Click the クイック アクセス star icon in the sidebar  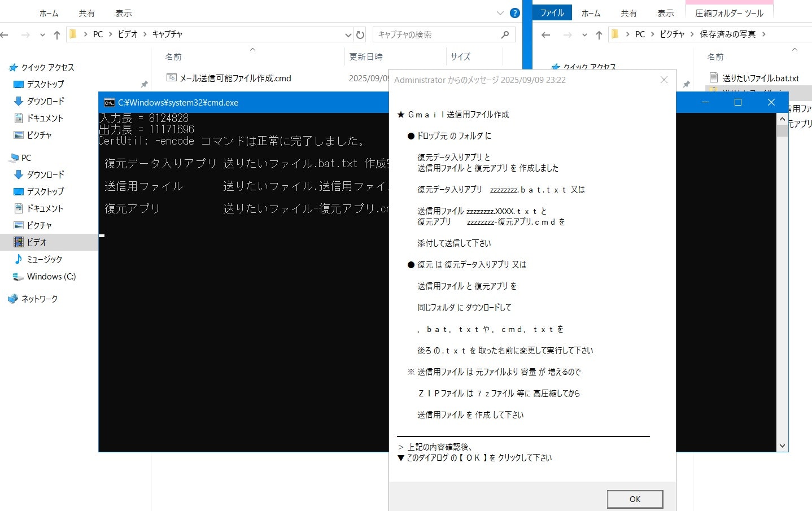click(13, 67)
